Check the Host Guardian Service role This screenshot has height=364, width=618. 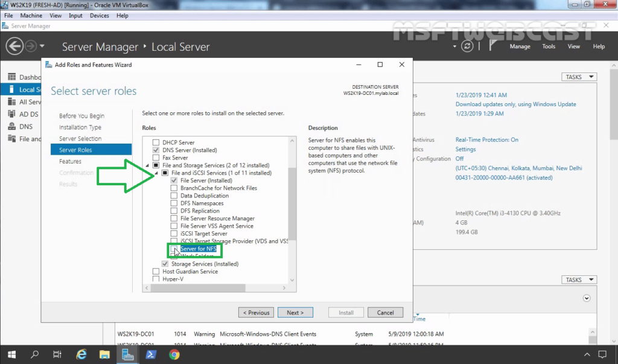156,271
